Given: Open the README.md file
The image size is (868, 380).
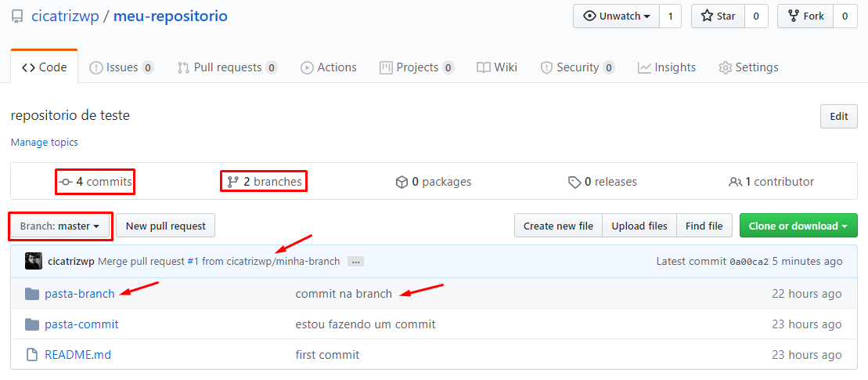Looking at the screenshot, I should coord(78,354).
